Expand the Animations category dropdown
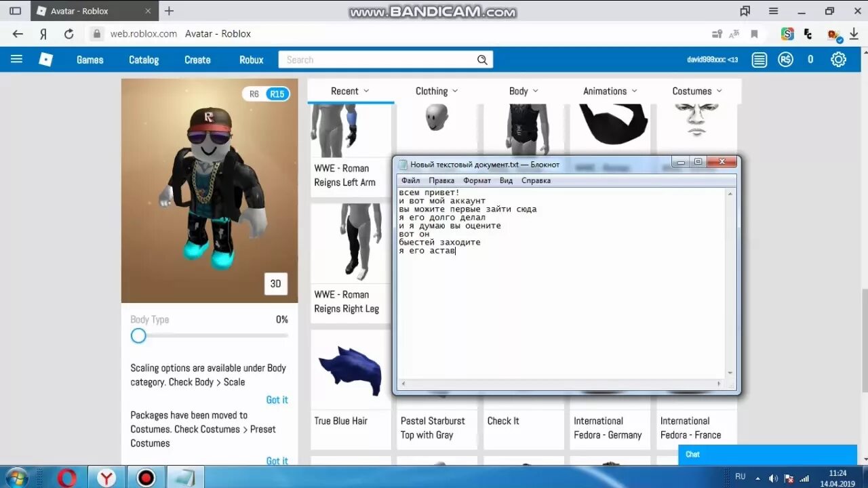Viewport: 868px width, 488px height. (610, 91)
